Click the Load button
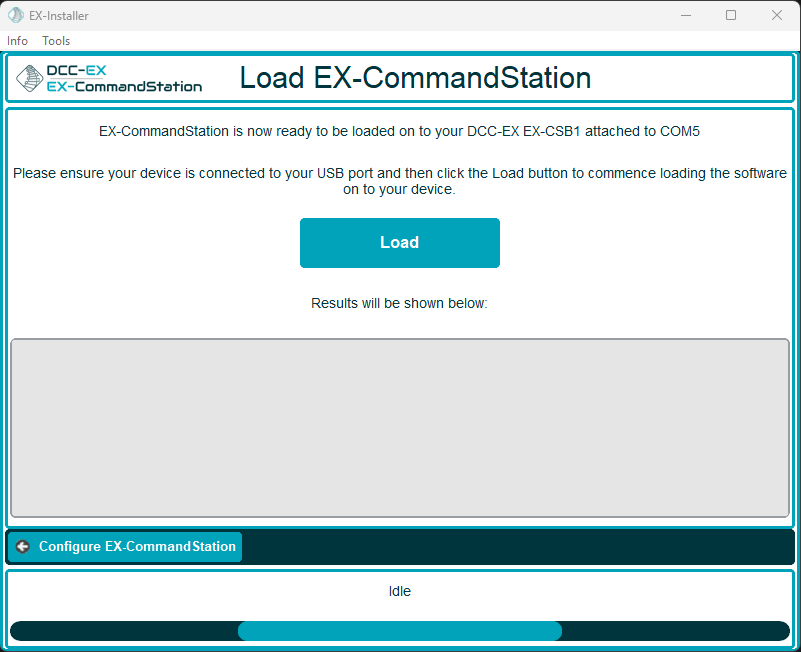Screen dimensions: 801x652 pyautogui.click(x=399, y=243)
